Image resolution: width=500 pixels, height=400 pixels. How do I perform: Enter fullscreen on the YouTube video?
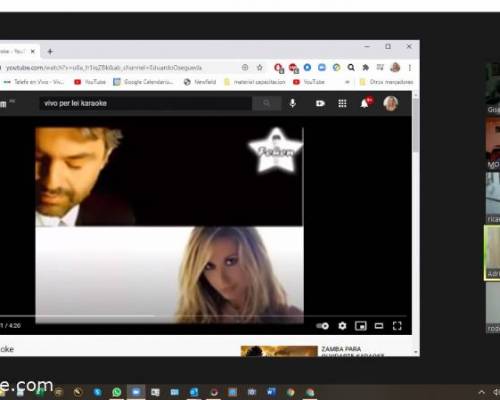coord(397,326)
